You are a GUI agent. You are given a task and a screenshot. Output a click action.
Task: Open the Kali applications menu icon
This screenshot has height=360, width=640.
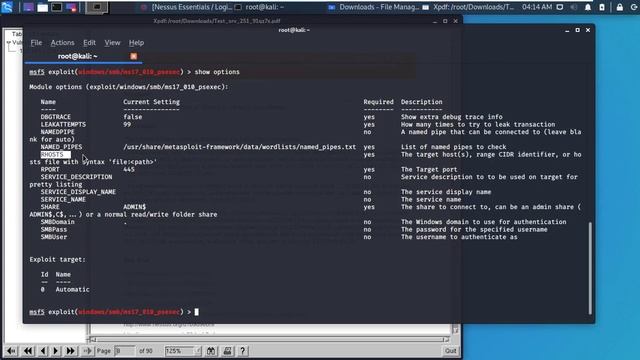7,7
